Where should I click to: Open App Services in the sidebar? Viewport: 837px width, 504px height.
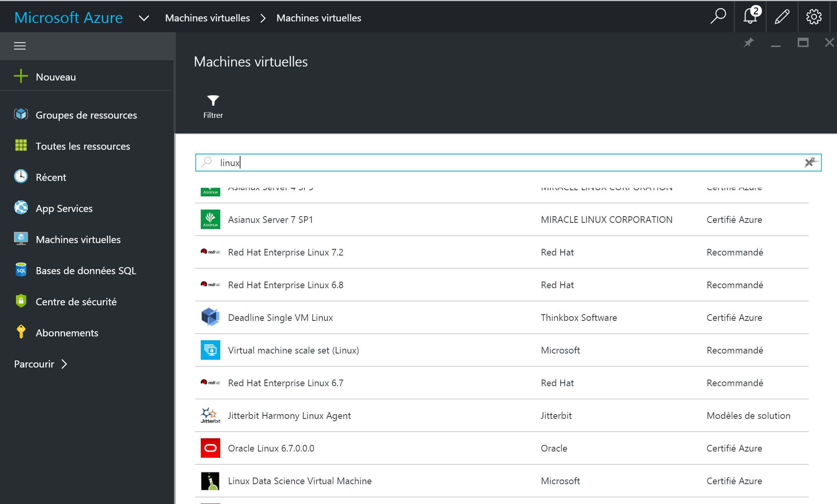click(64, 208)
